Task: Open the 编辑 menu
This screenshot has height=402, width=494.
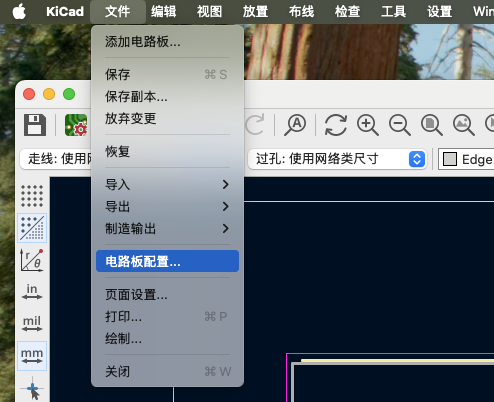Action: click(x=164, y=12)
